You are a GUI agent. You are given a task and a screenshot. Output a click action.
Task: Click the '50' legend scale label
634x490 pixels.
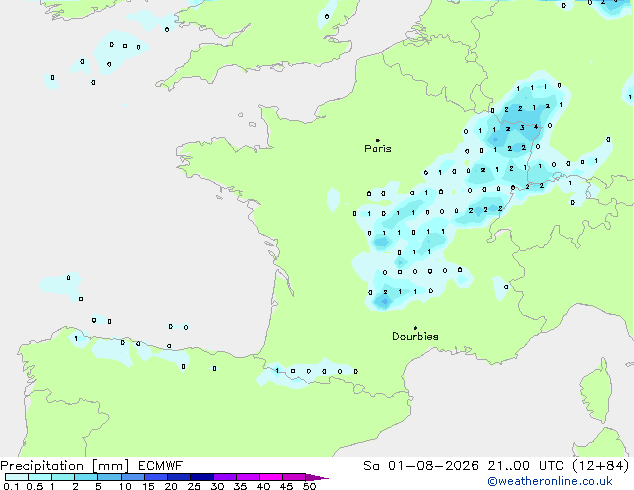coord(309,486)
